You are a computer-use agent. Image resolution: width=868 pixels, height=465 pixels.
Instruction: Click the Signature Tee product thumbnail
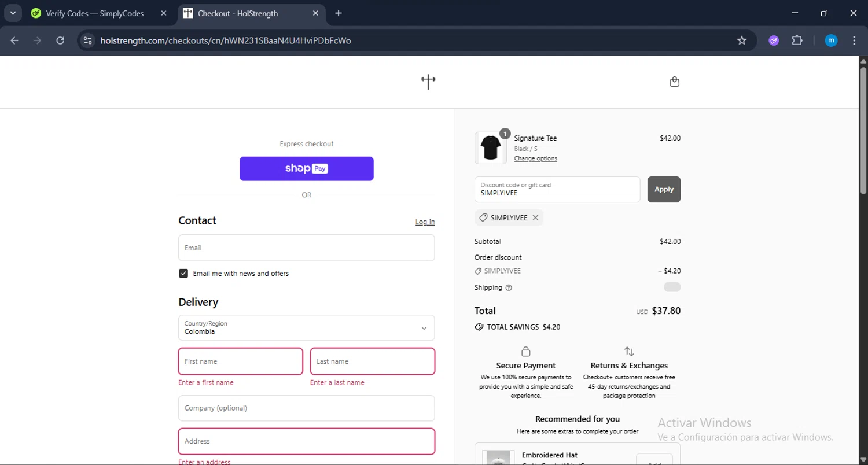pyautogui.click(x=490, y=148)
